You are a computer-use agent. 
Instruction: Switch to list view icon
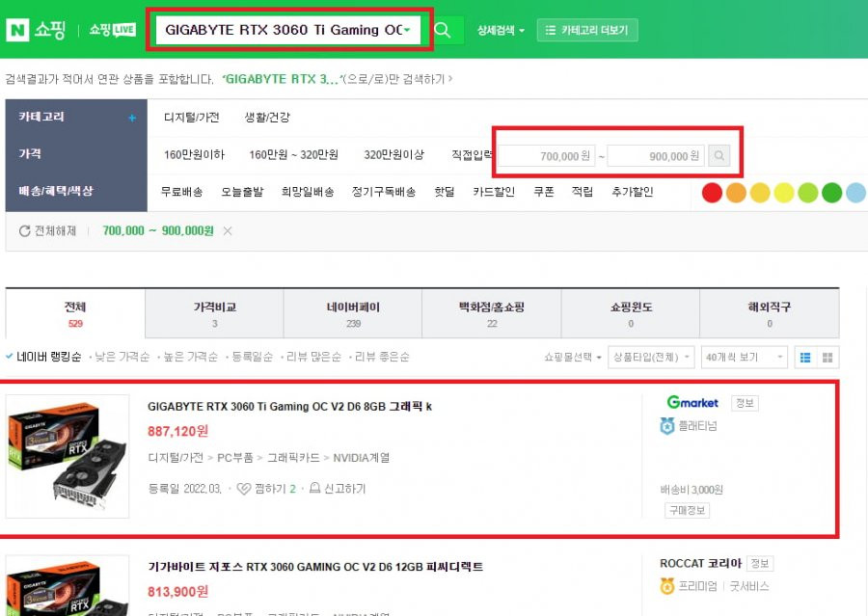coord(805,358)
